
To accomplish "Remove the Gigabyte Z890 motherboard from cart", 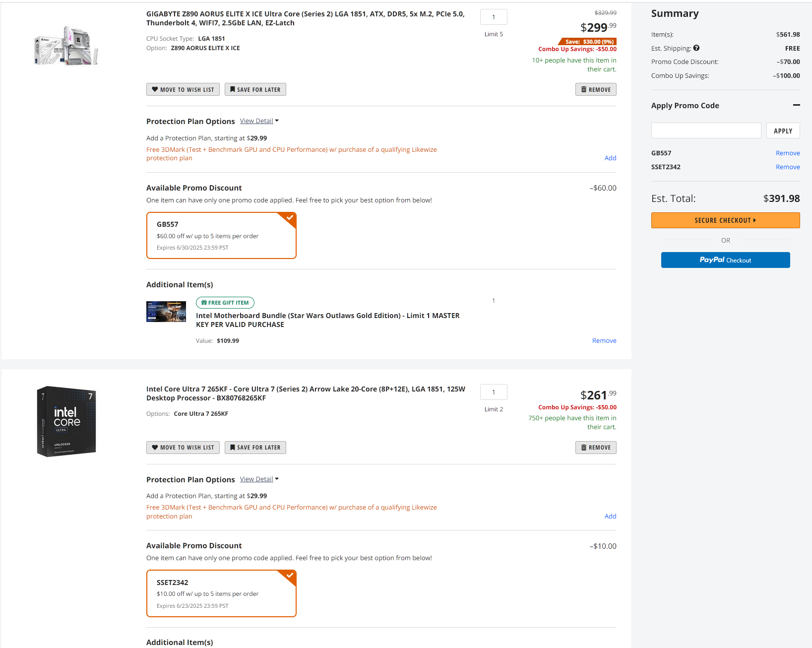I will pos(596,89).
